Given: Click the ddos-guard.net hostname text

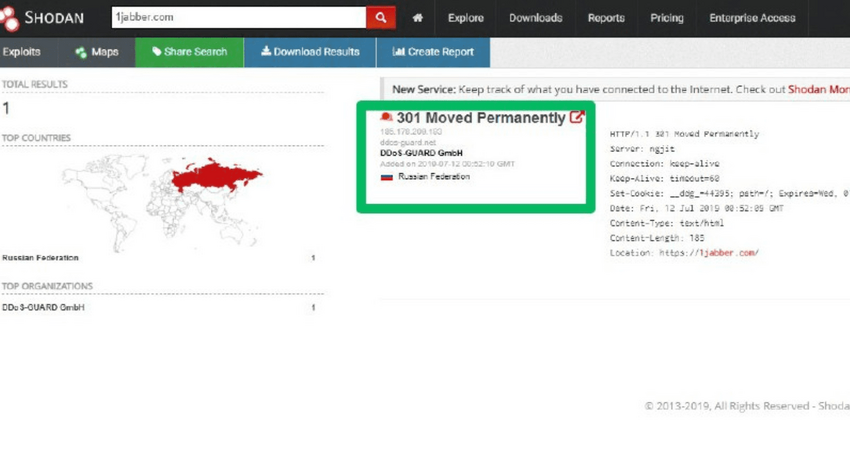Looking at the screenshot, I should pyautogui.click(x=408, y=143).
